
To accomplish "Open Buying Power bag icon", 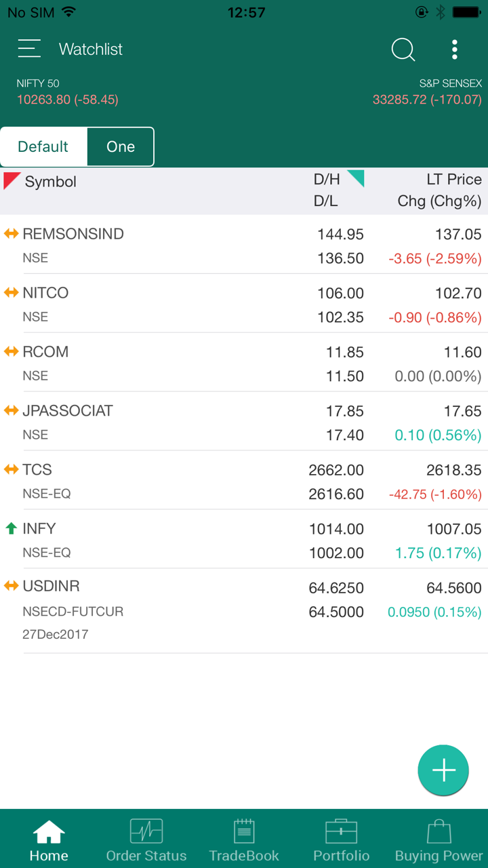I will coord(439,831).
